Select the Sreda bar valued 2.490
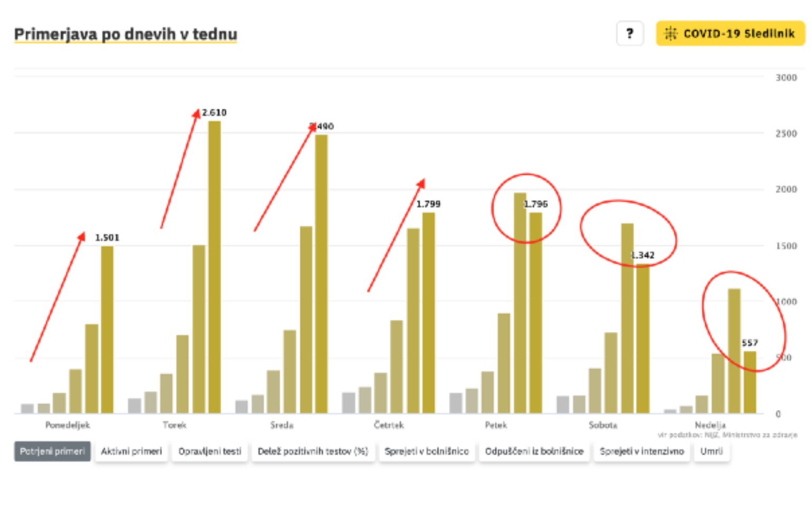This screenshot has width=812, height=511. pos(321,273)
